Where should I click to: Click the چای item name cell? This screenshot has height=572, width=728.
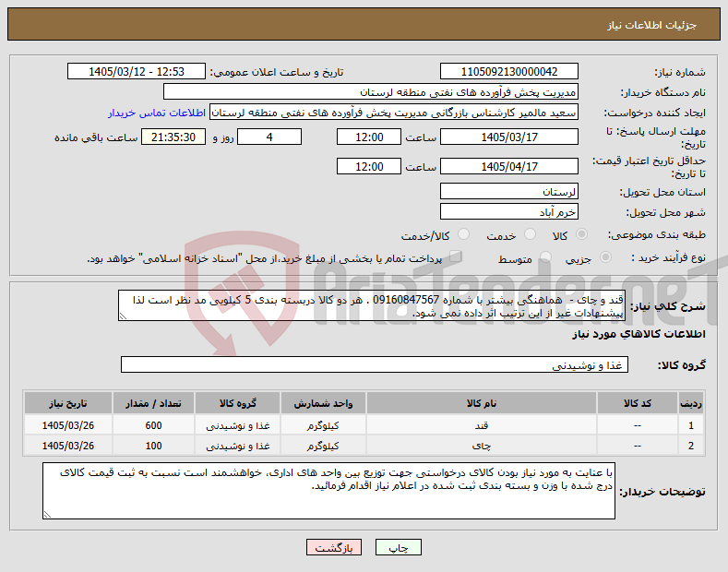click(x=482, y=446)
